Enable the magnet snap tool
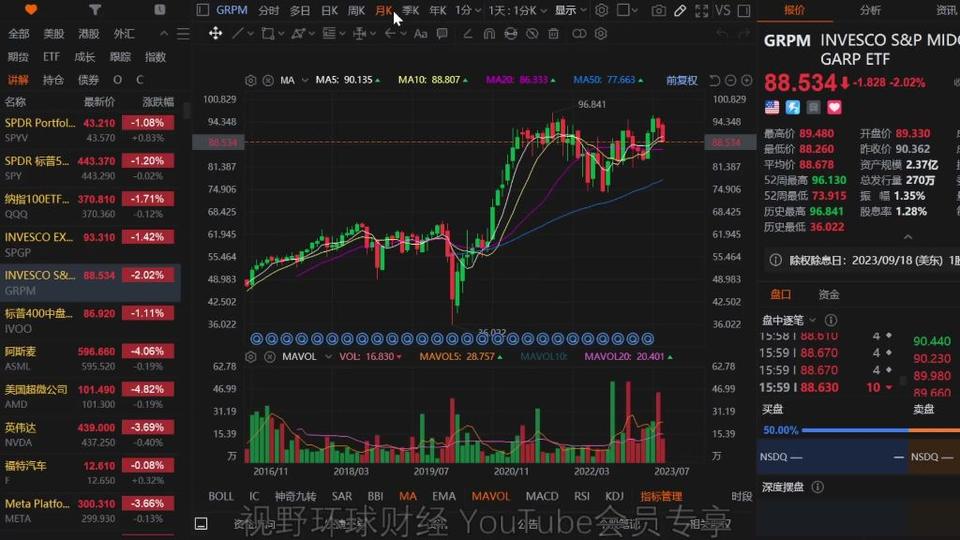The image size is (960, 540). pos(489,33)
